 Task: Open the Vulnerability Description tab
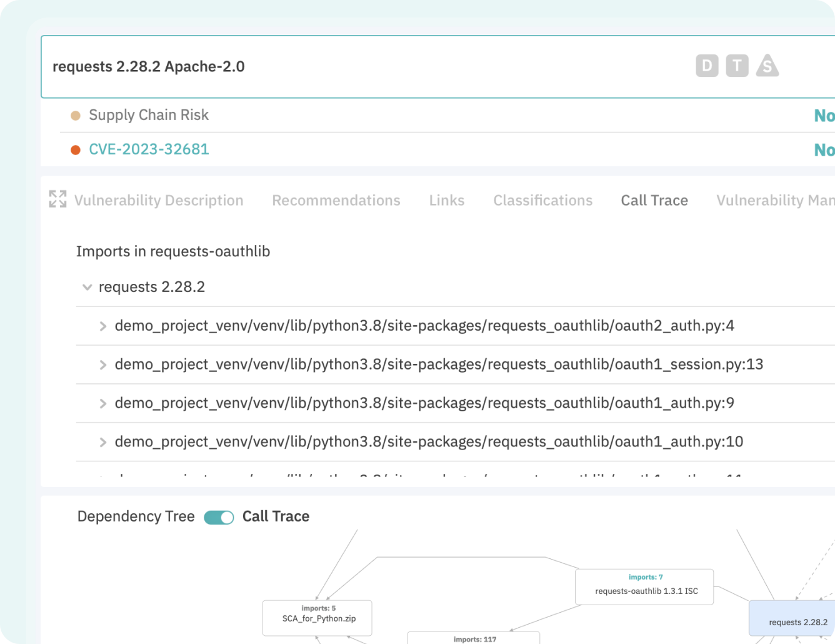pyautogui.click(x=159, y=200)
